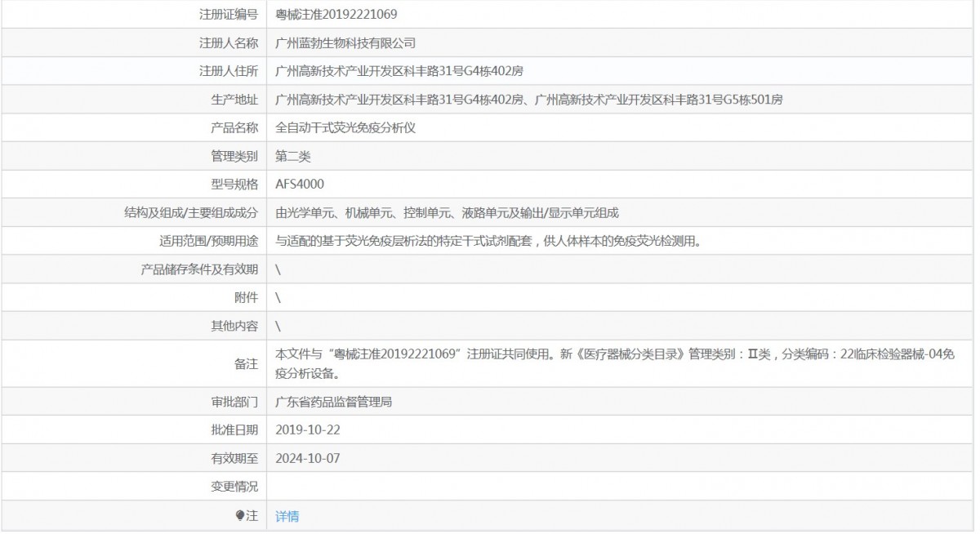This screenshot has height=534, width=980.
Task: Select the intended use text starting 与适配的
Action: [488, 241]
